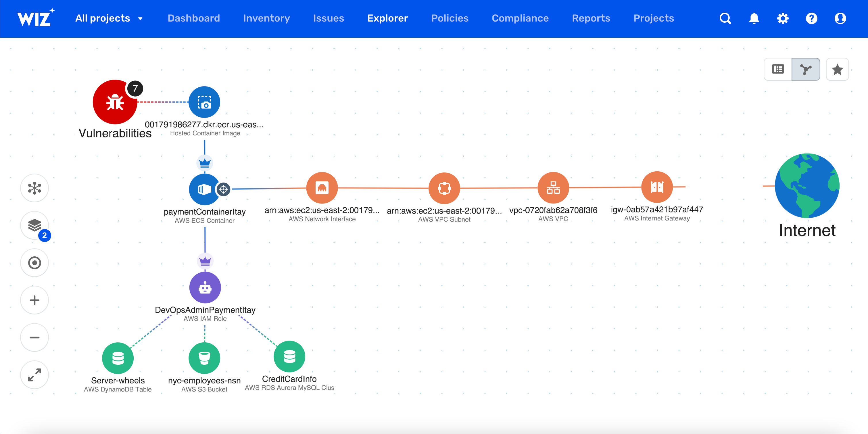
Task: Navigate to the Compliance tab
Action: (x=520, y=18)
